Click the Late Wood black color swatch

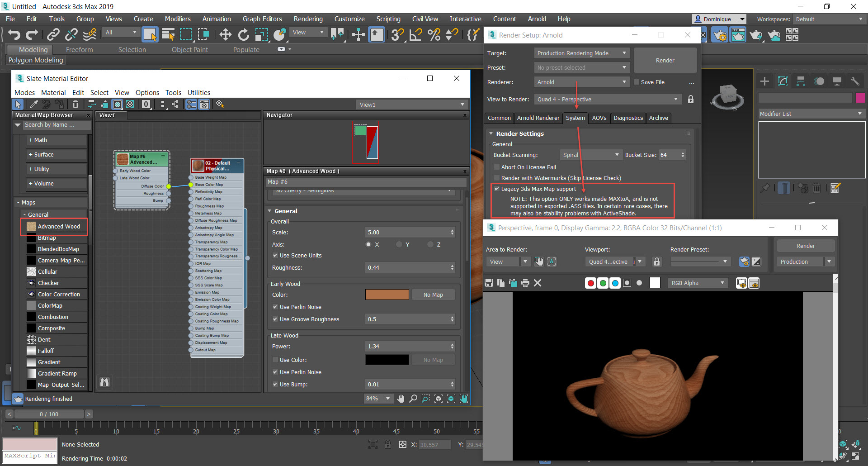[387, 360]
